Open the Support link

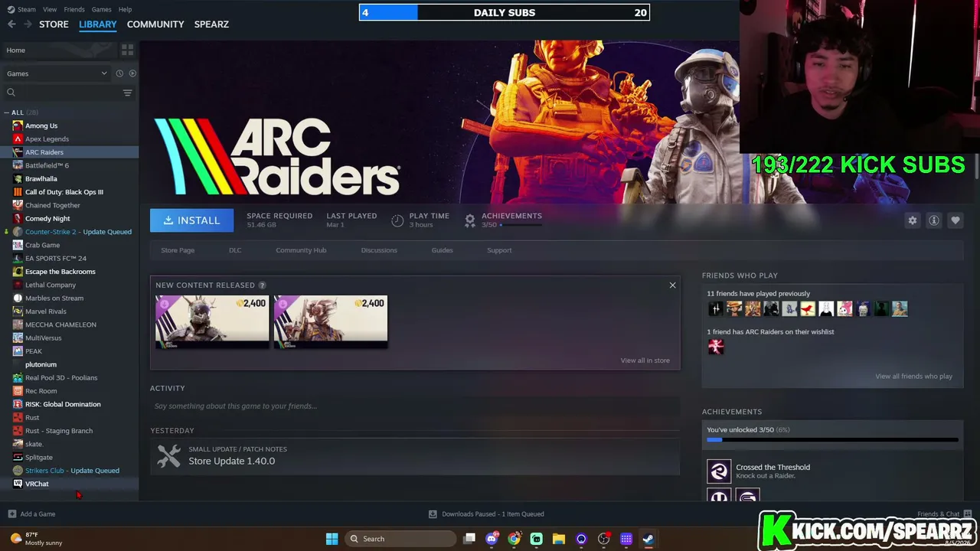click(x=499, y=250)
